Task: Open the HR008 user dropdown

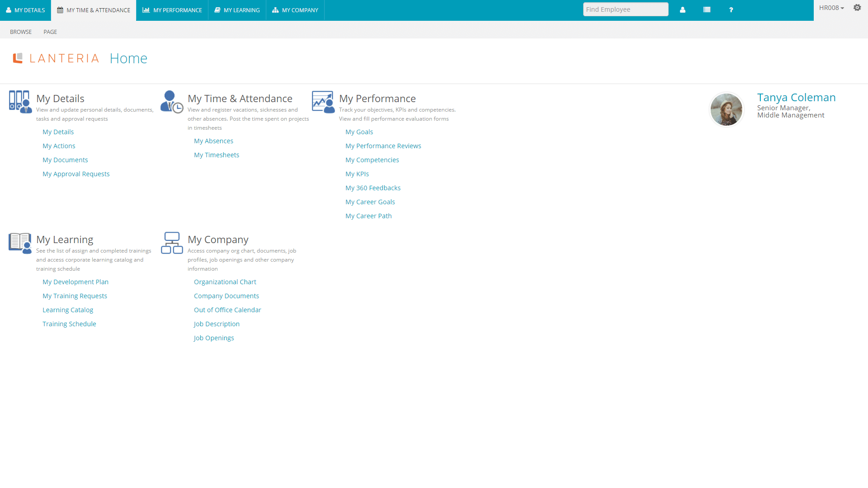Action: point(831,8)
